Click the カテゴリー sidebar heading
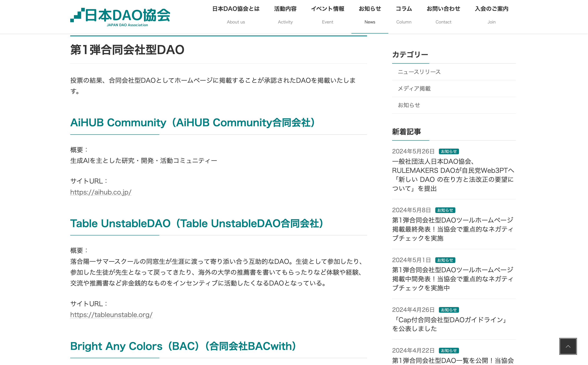This screenshot has height=365, width=588. click(410, 55)
